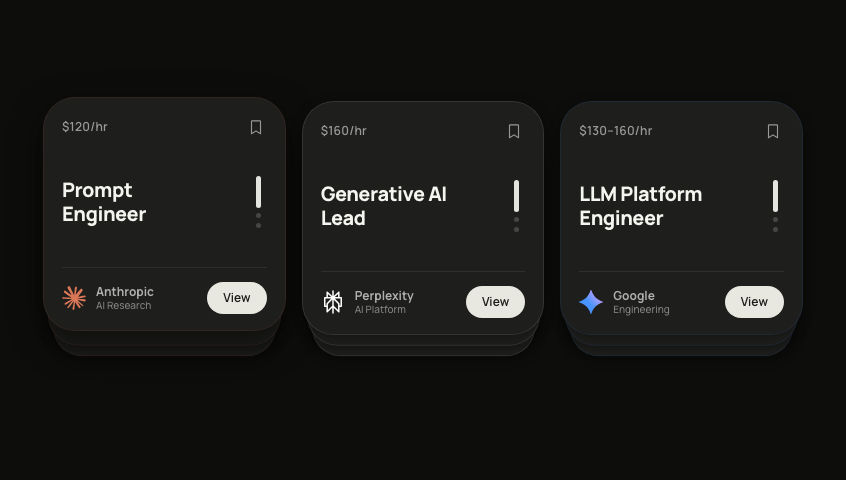The image size is (846, 480).
Task: View the Google LLM Platform Engineer job
Action: pos(754,302)
